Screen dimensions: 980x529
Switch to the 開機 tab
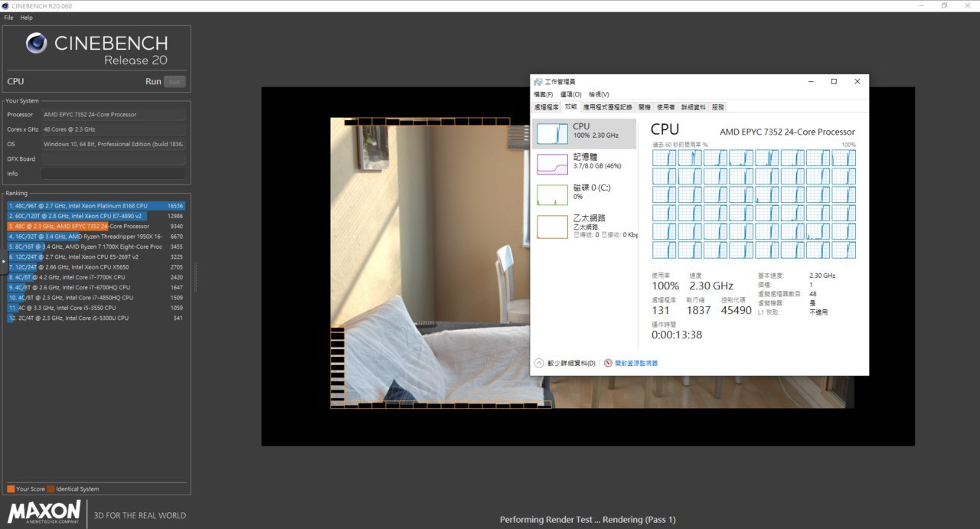[645, 107]
